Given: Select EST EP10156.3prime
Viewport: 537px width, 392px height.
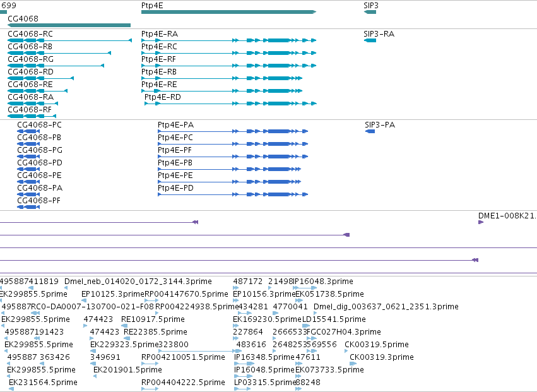Looking at the screenshot, I should pos(264,294).
